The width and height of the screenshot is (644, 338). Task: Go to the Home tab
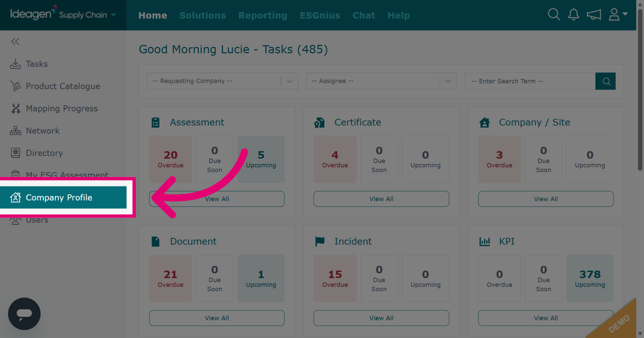click(x=153, y=15)
